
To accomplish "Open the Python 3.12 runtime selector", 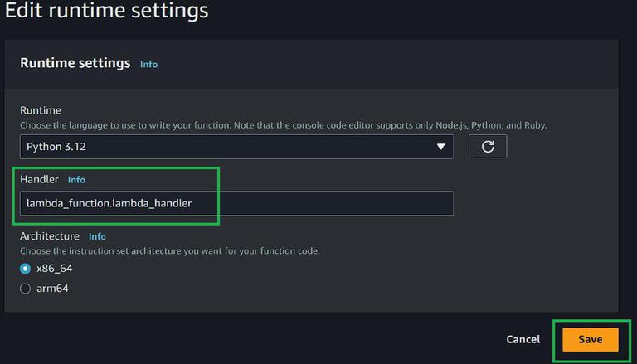I will 232,147.
